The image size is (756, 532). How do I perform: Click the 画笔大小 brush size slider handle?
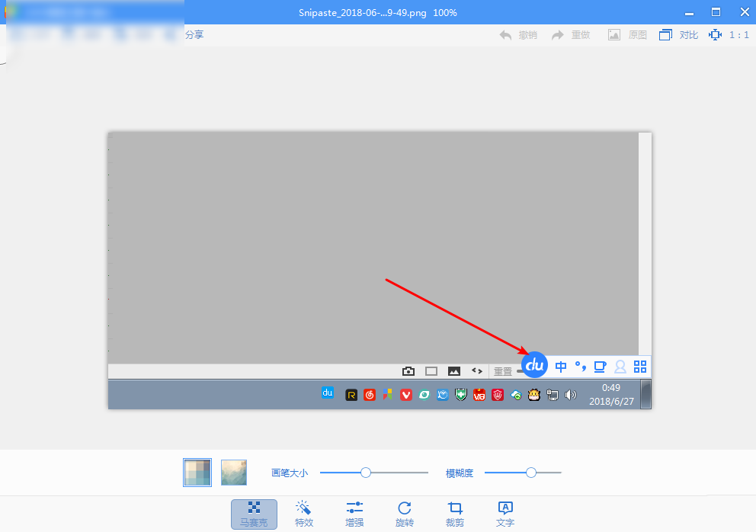pyautogui.click(x=366, y=473)
